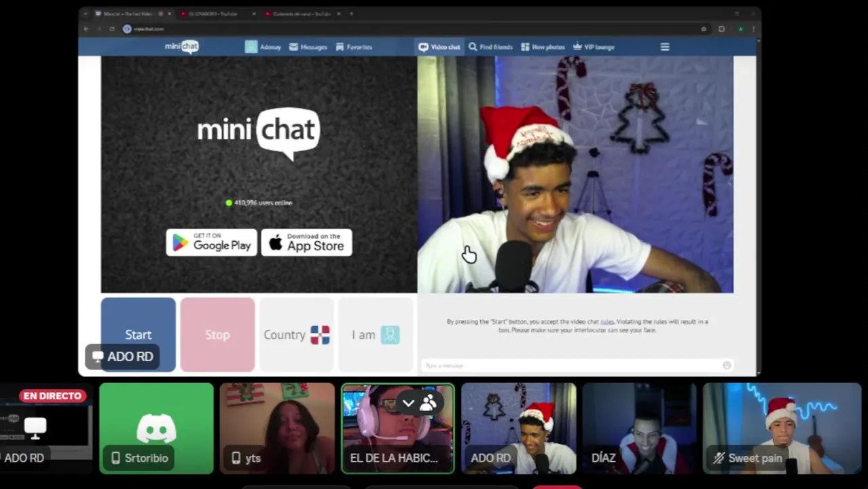
Task: Click the members icon above participant tiles
Action: (429, 403)
